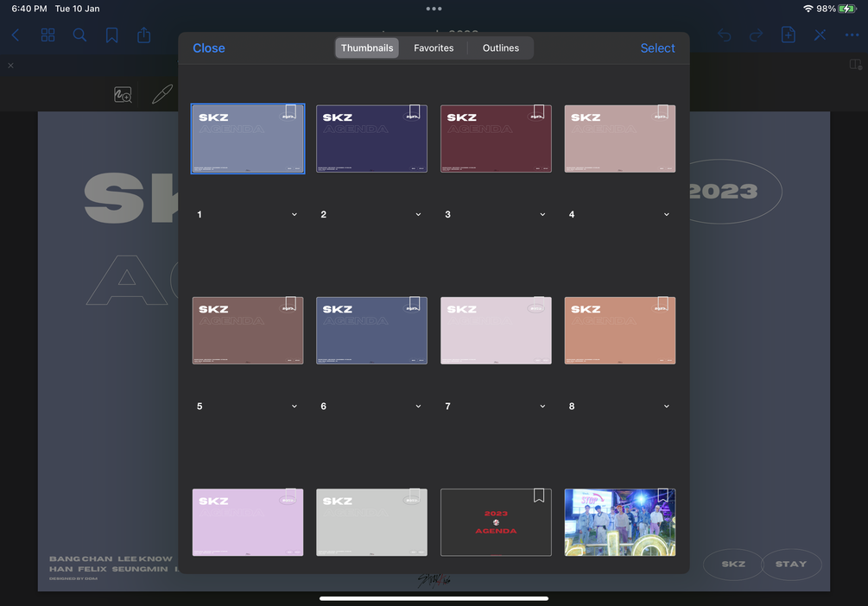Add a new page with the plus-page icon
Screen dimensions: 868x606
point(788,35)
